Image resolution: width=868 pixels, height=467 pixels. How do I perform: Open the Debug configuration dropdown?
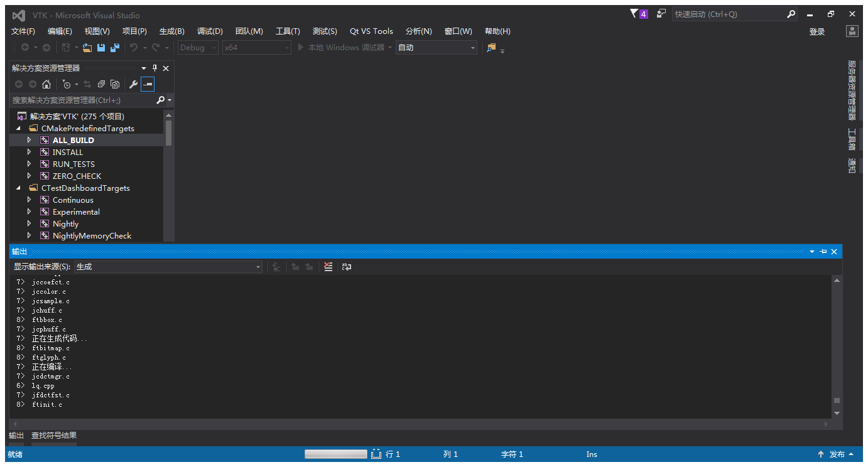point(198,47)
